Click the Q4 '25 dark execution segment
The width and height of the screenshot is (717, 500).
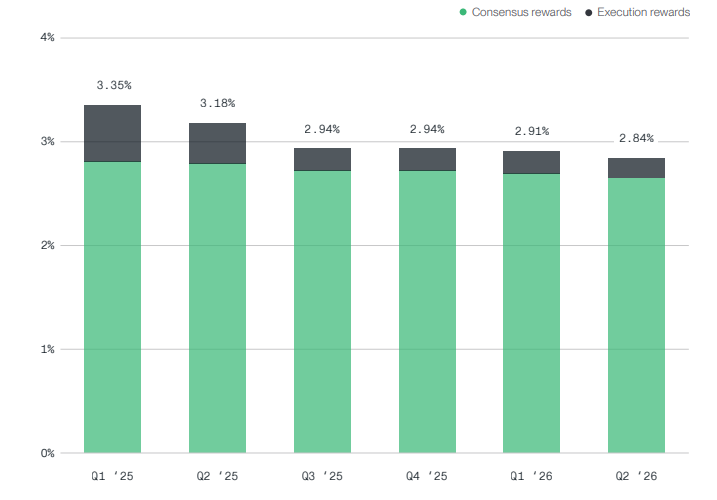click(427, 160)
